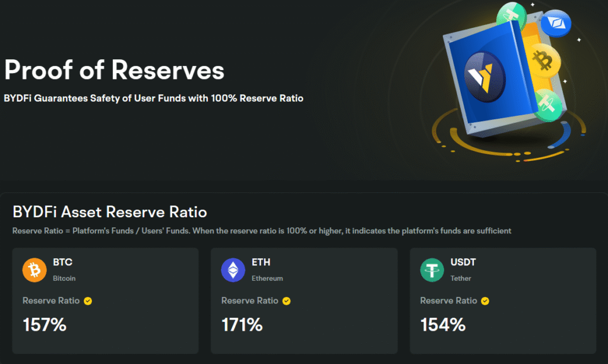Click the blue Ethereum icon in the illustration
Screen dimensions: 608x364
pyautogui.click(x=557, y=24)
